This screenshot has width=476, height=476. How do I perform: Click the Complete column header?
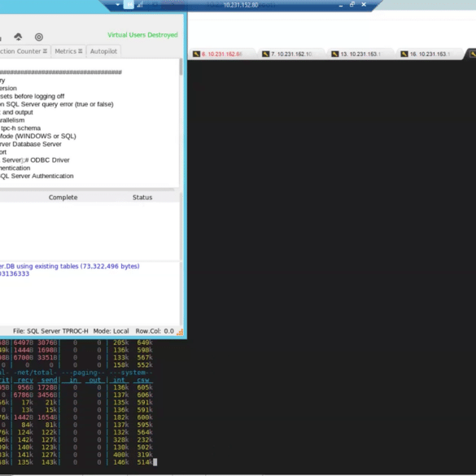pos(63,198)
